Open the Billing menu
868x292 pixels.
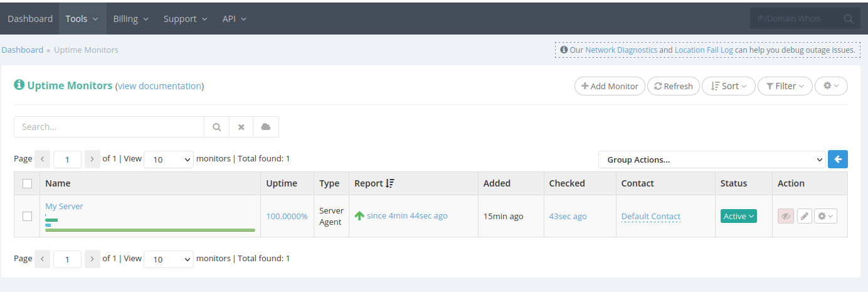131,19
